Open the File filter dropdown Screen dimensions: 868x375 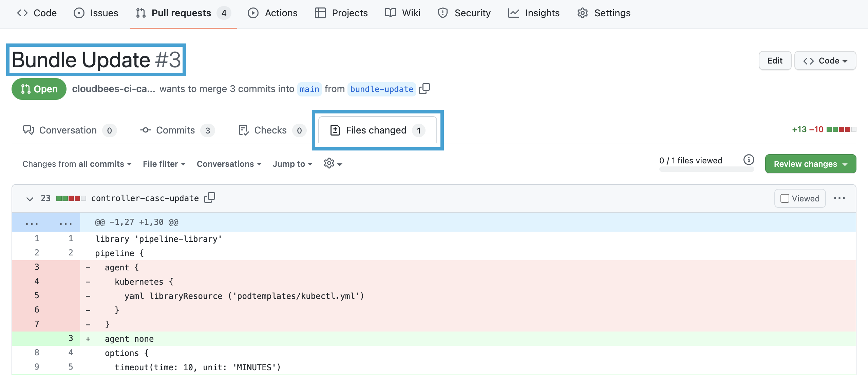coord(164,164)
